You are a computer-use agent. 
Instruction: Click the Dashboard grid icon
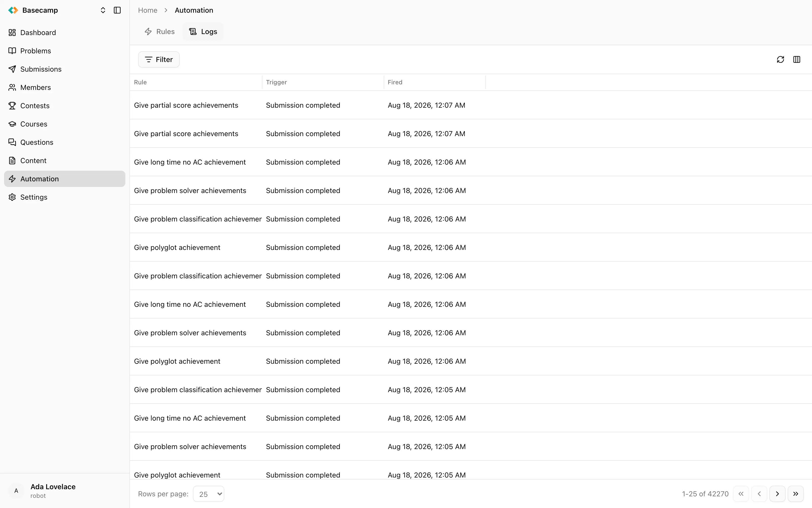(12, 33)
